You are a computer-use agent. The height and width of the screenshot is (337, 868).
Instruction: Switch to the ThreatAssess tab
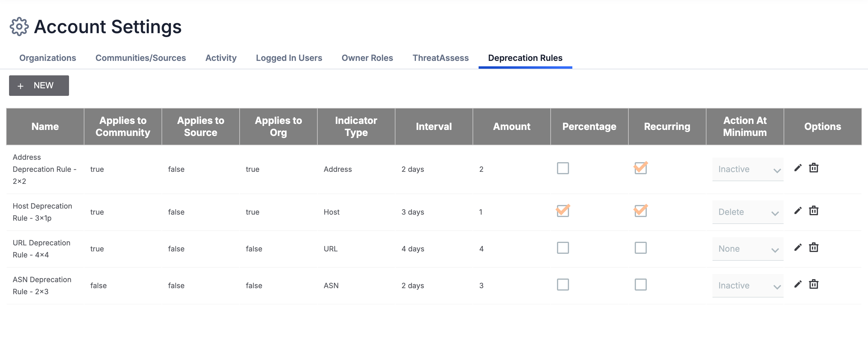pos(440,58)
